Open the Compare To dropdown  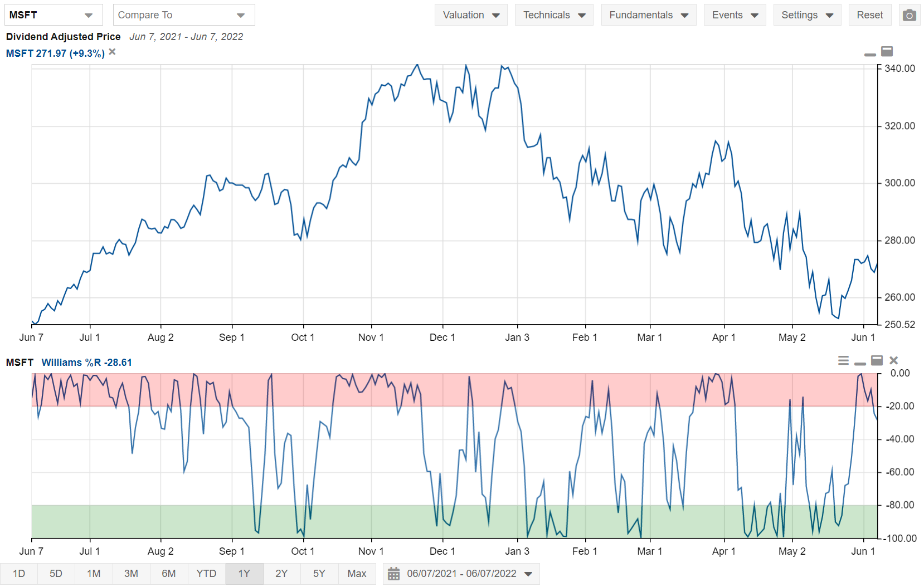click(x=184, y=15)
